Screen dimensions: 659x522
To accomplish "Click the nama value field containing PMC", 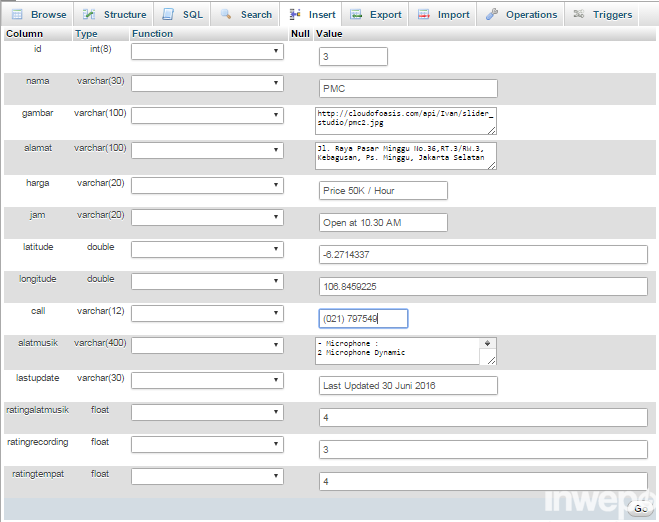I will click(408, 88).
